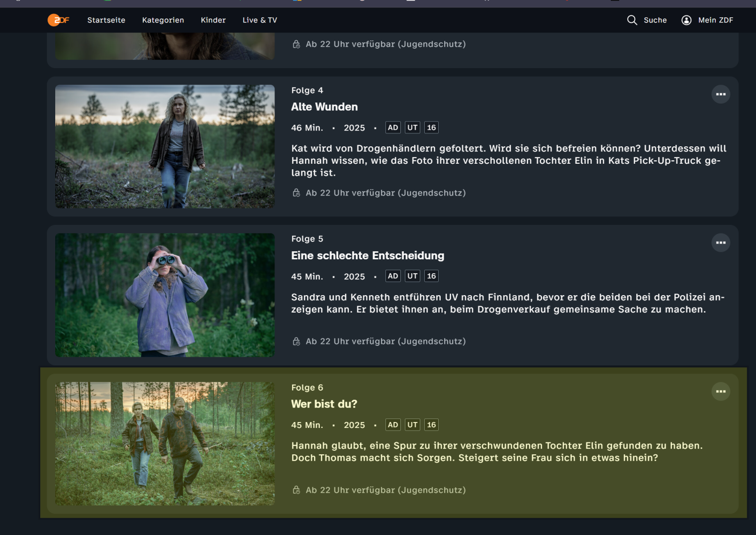Click the lock icon under Folge 4
This screenshot has width=756, height=535.
click(296, 193)
